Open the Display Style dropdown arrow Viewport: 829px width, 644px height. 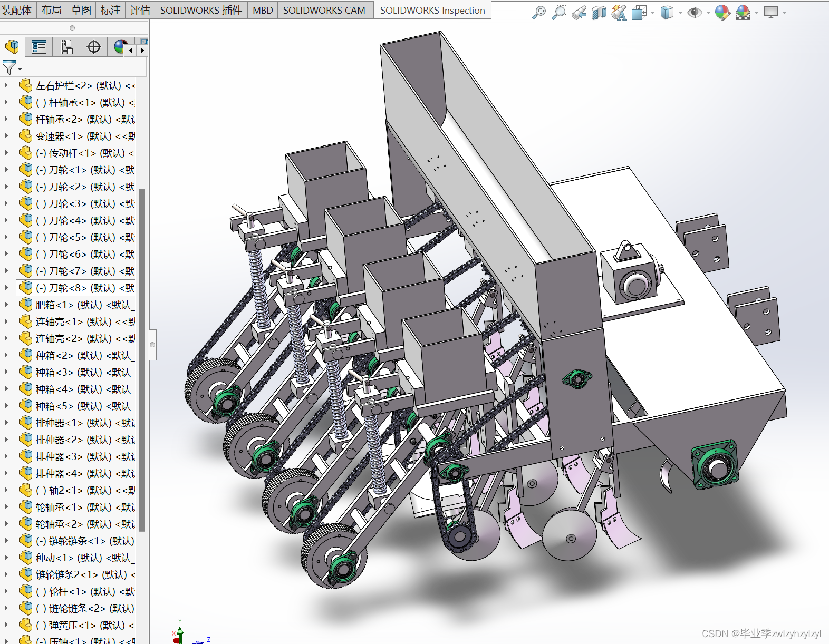[680, 13]
